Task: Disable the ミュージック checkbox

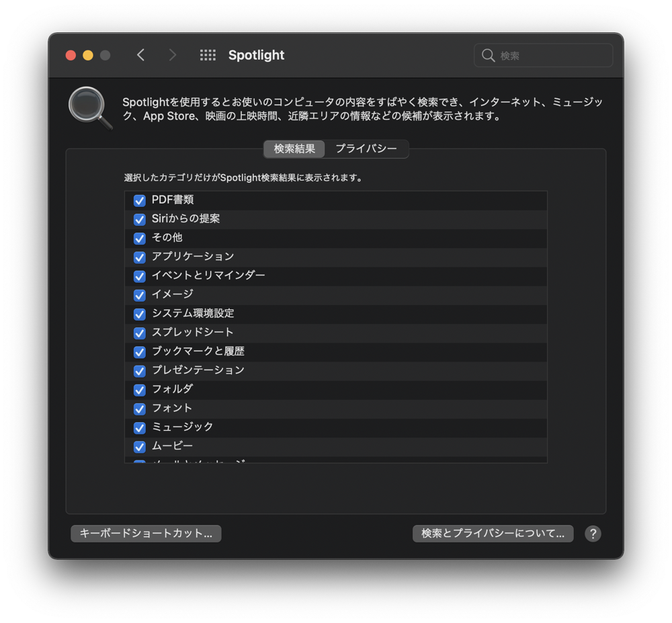Action: point(140,427)
